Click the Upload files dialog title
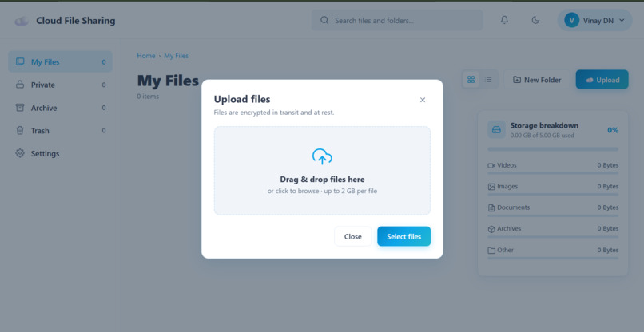Image resolution: width=644 pixels, height=332 pixels. point(242,99)
